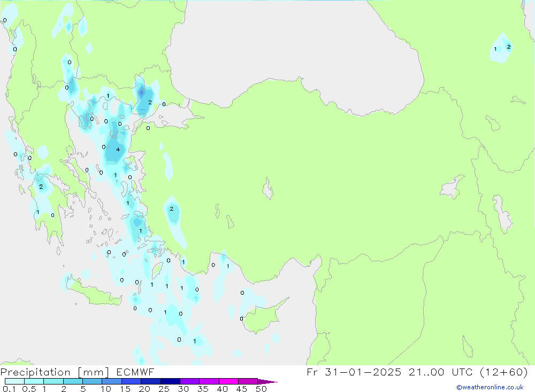The width and height of the screenshot is (535, 392).
Task: Choose the 20–25 mm legend color swatch
Action: click(151, 381)
